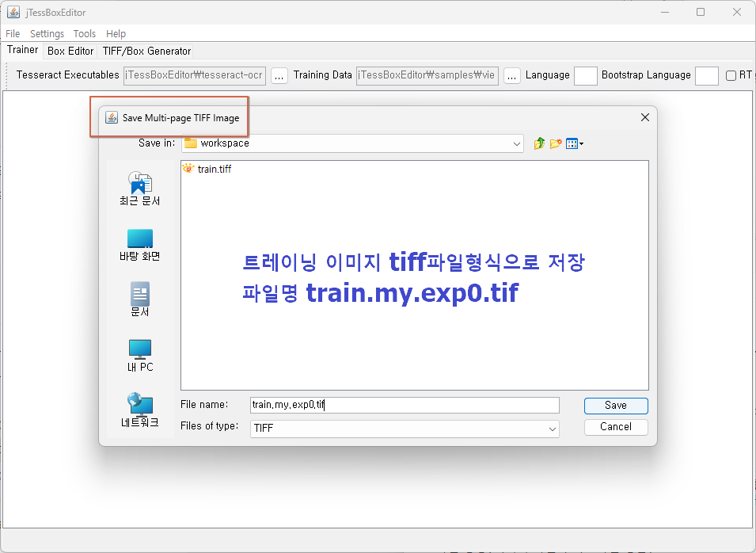Switch to the TIFF/Box Generator tab
This screenshot has width=756, height=553.
point(146,51)
